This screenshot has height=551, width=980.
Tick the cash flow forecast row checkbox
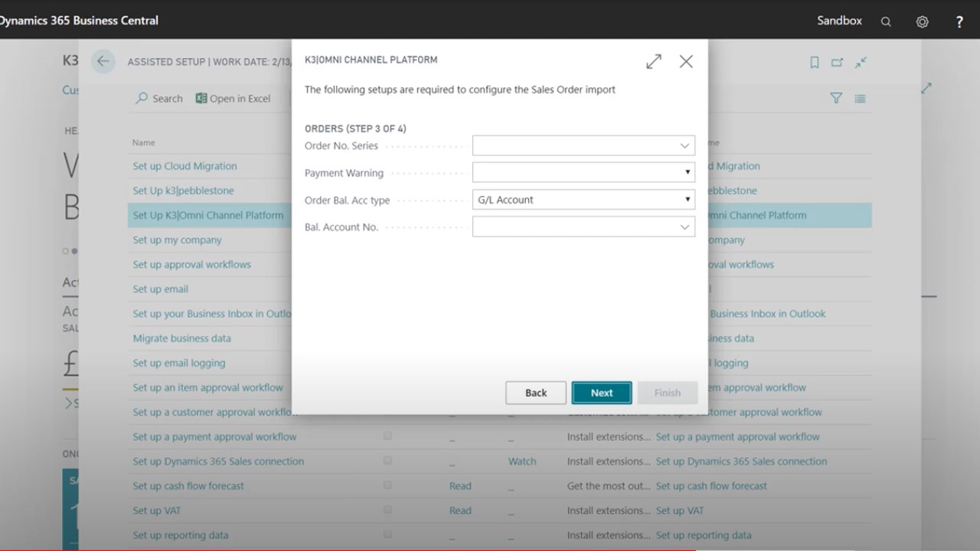[387, 484]
